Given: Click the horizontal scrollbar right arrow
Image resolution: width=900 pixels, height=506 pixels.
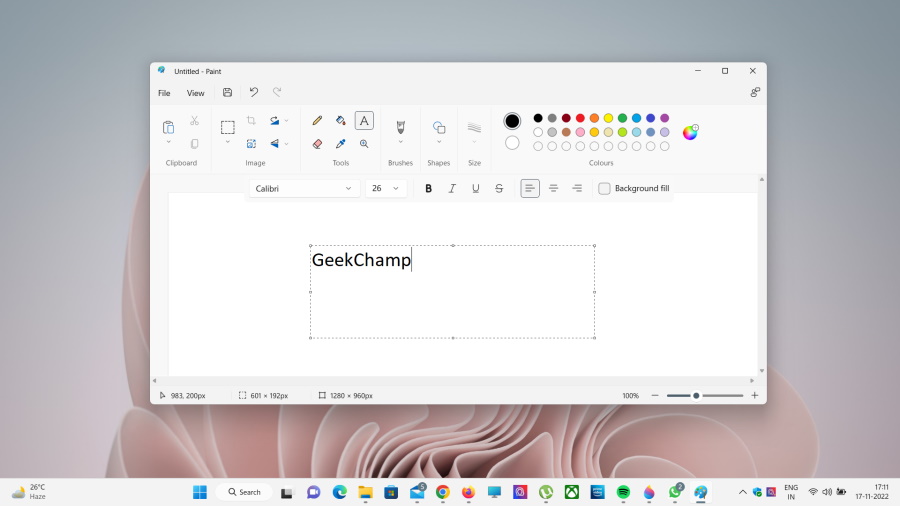Looking at the screenshot, I should pos(752,380).
